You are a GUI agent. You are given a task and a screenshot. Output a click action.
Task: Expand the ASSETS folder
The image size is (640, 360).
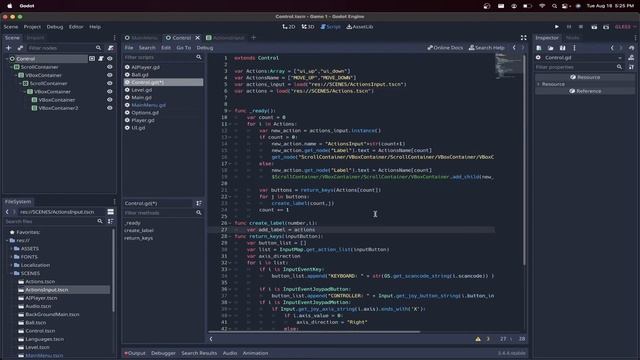(11, 249)
